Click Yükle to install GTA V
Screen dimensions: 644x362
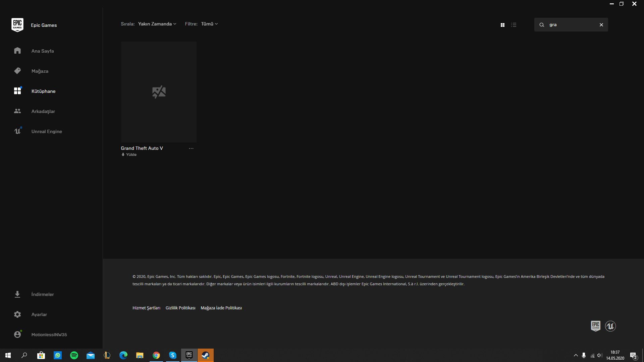[129, 155]
